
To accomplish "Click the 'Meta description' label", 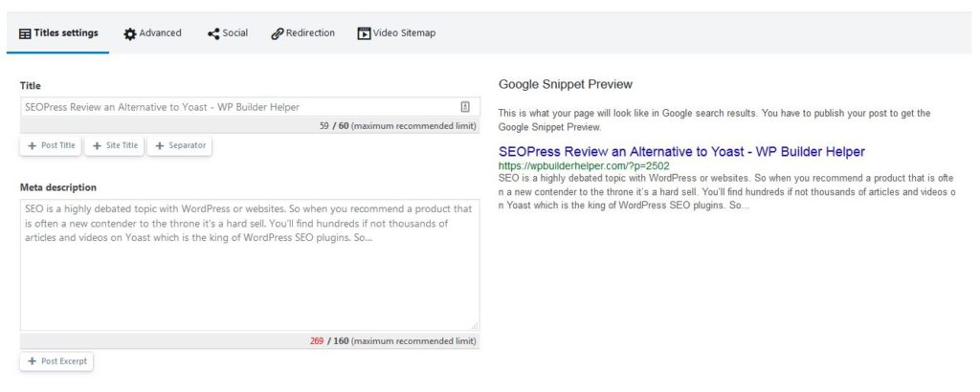I will 58,187.
